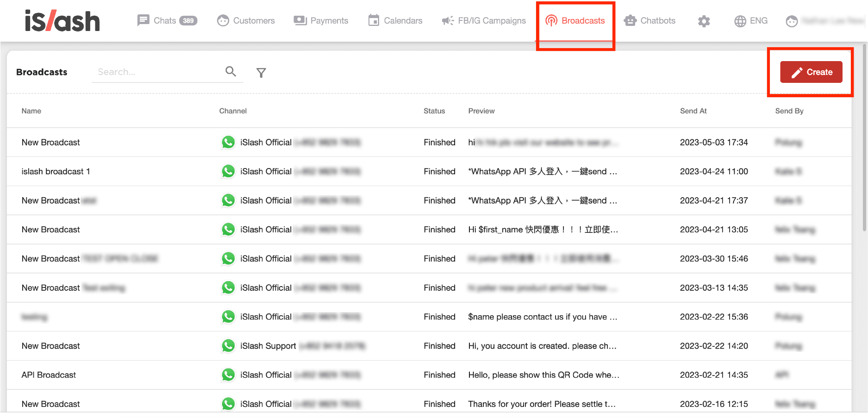Image resolution: width=868 pixels, height=418 pixels.
Task: Open the islash broadcast 1 row
Action: (429, 171)
